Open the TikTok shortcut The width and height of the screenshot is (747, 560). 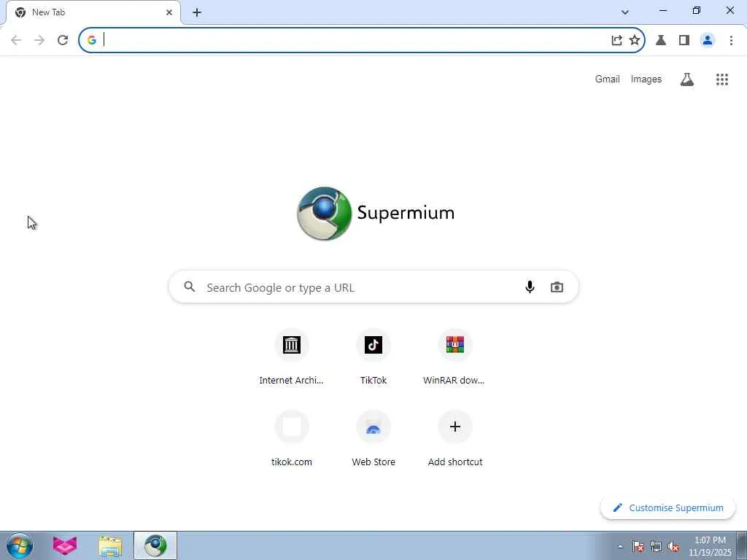[373, 357]
